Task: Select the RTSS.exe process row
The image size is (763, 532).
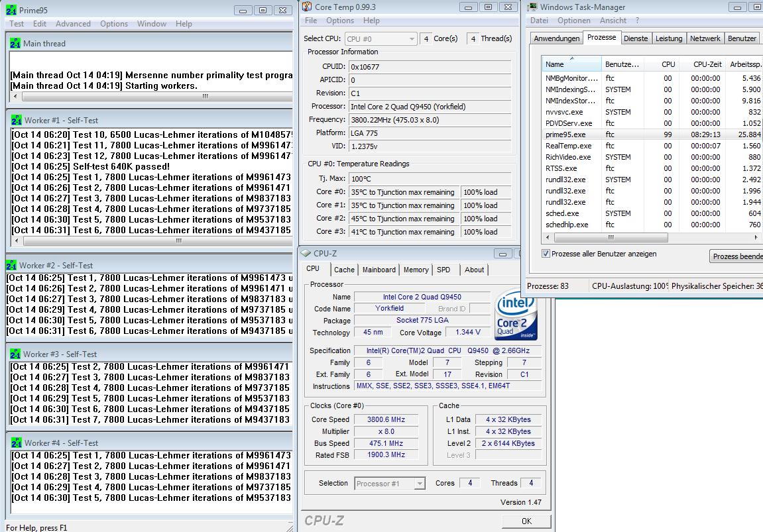Action: coord(652,168)
